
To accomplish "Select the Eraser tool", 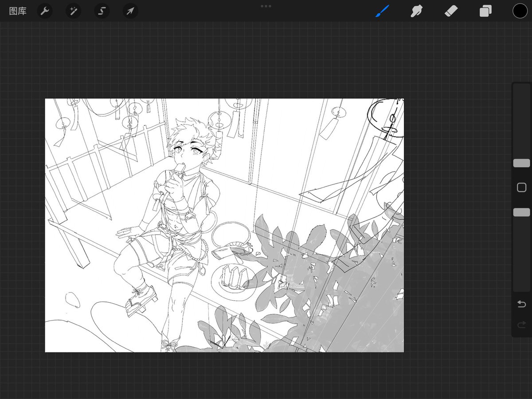I will [x=451, y=11].
